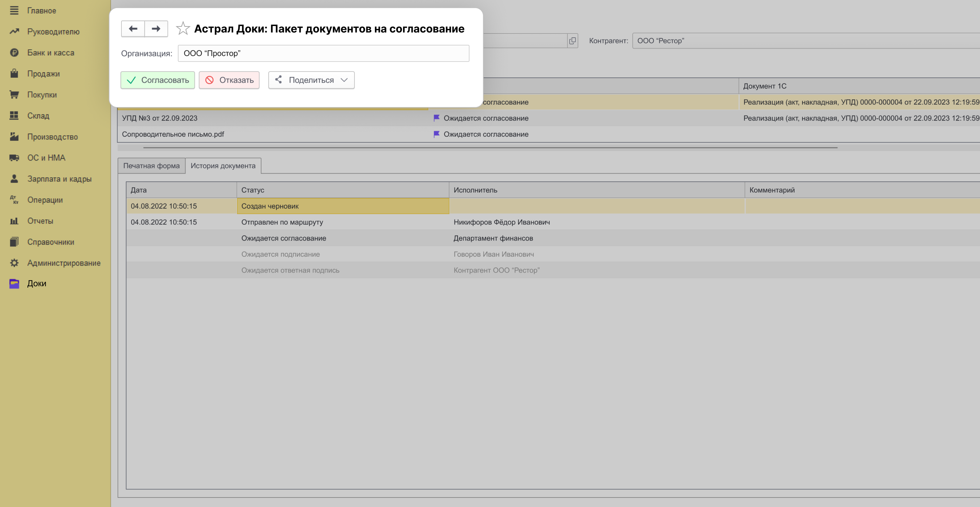The width and height of the screenshot is (980, 507).
Task: Select the История документа tab
Action: (223, 165)
